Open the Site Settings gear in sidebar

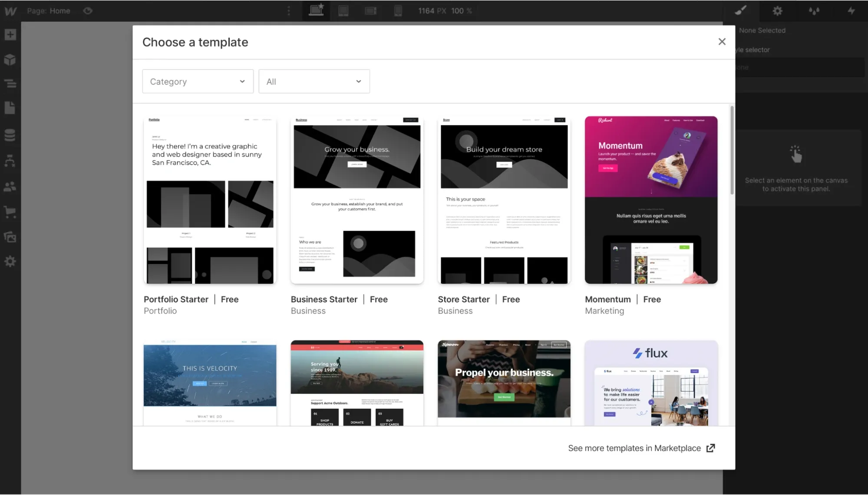point(10,262)
